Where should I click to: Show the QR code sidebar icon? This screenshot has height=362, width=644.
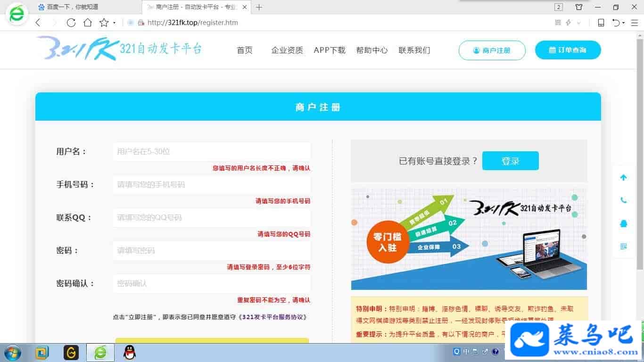pyautogui.click(x=623, y=247)
